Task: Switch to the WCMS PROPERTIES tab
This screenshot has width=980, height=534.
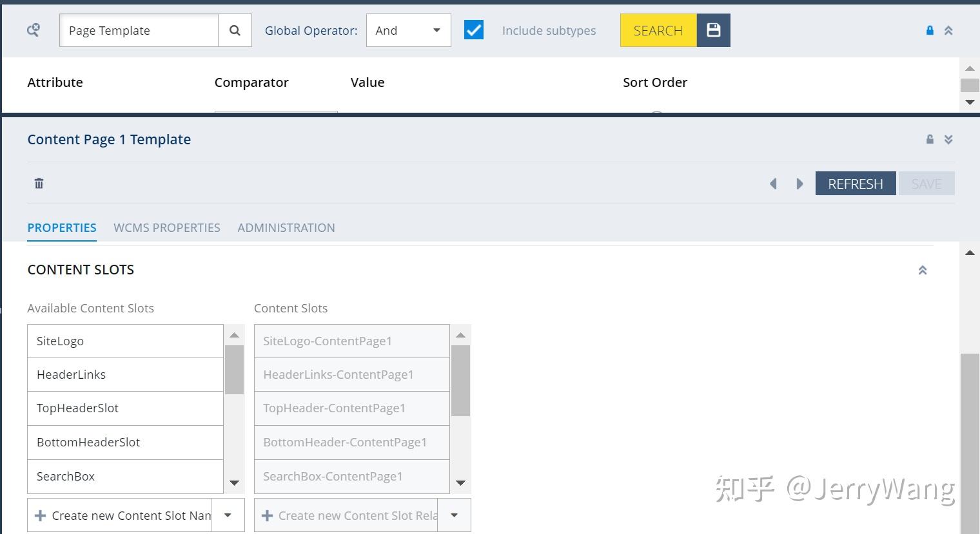Action: pyautogui.click(x=167, y=227)
